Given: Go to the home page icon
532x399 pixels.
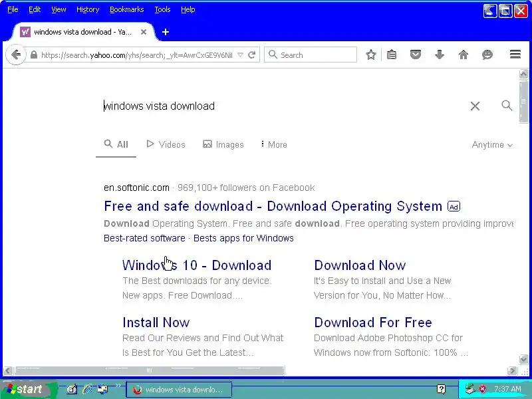Looking at the screenshot, I should [x=464, y=55].
